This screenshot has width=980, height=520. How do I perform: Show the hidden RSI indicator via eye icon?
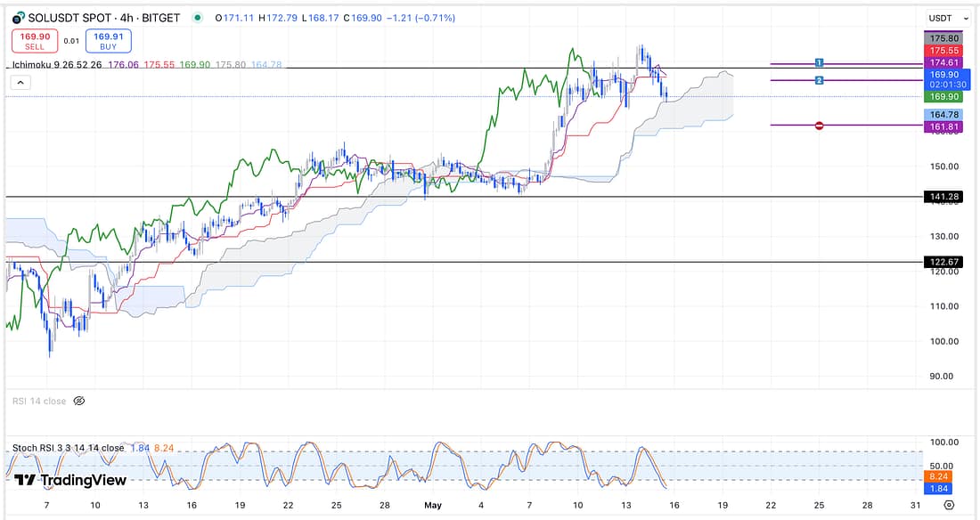pos(78,402)
